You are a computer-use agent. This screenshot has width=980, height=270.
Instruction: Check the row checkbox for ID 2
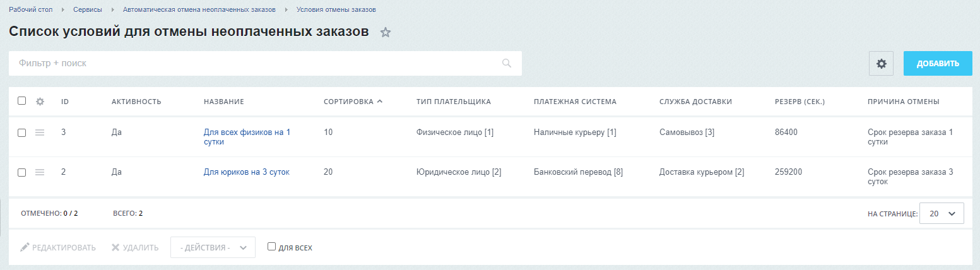tap(22, 172)
